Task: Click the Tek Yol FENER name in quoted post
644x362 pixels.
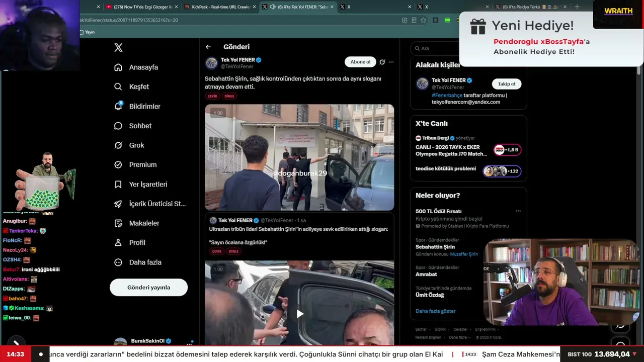Action: click(235, 220)
